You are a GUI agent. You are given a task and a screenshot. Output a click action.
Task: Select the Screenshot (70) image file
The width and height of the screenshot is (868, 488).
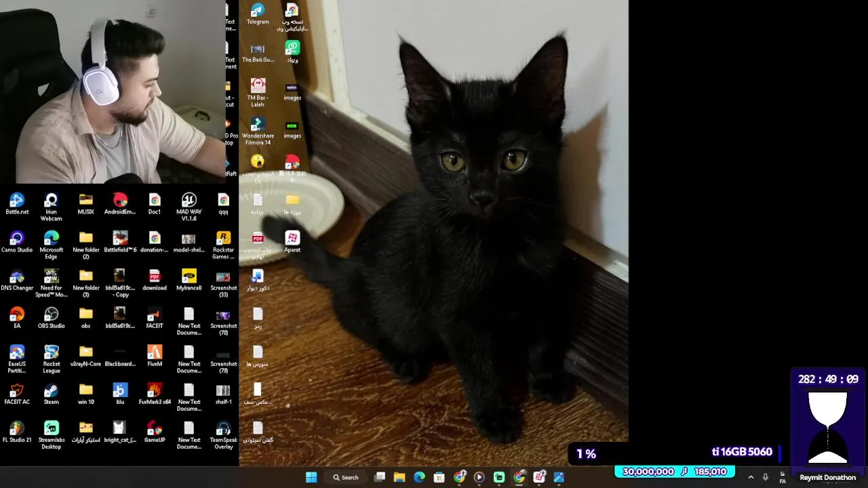click(223, 321)
